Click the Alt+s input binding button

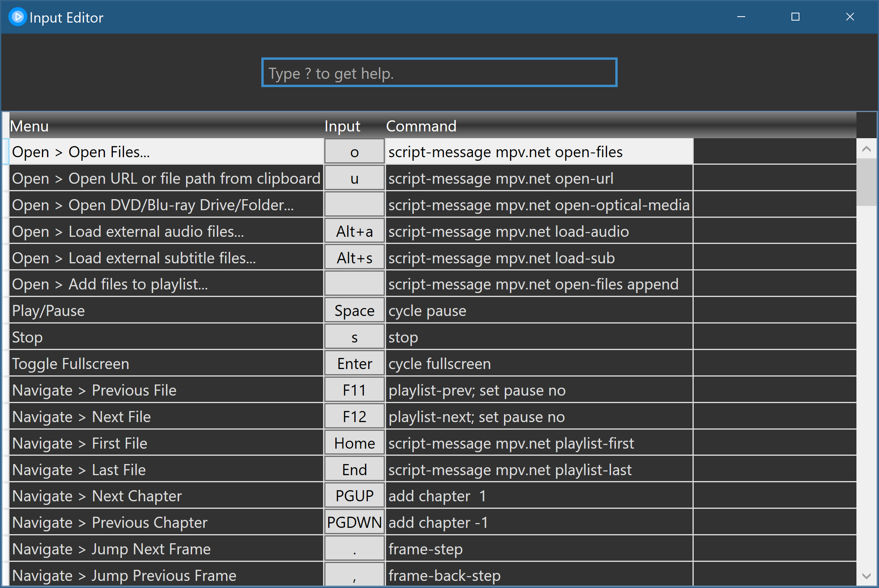click(x=354, y=258)
